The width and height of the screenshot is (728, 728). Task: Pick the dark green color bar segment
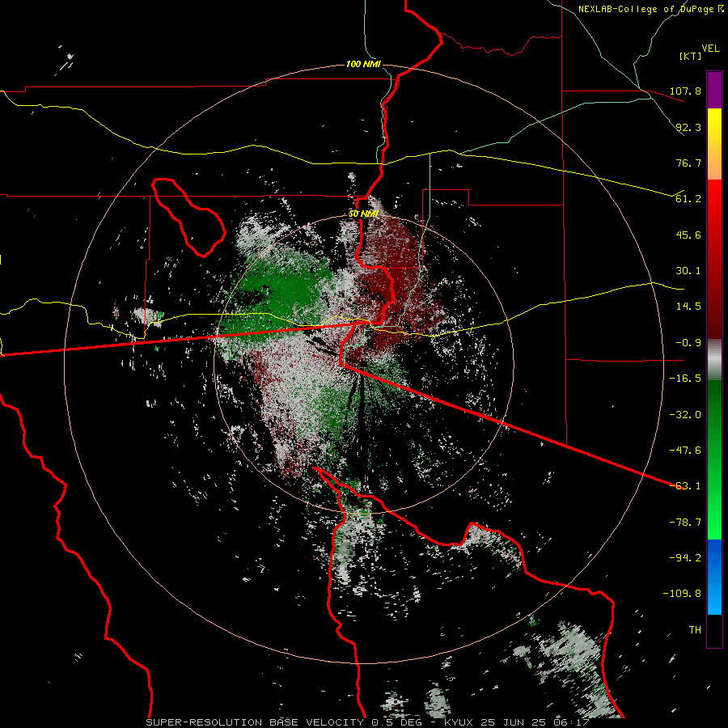714,418
